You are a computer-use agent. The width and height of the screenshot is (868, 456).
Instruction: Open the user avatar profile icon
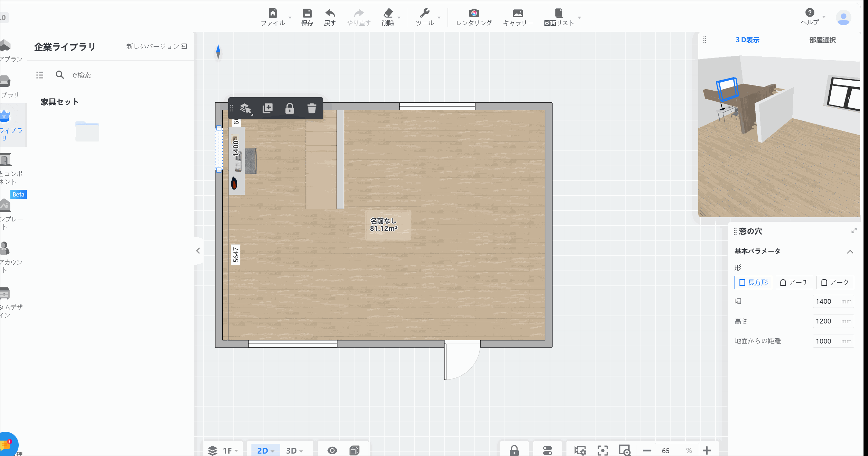point(843,17)
